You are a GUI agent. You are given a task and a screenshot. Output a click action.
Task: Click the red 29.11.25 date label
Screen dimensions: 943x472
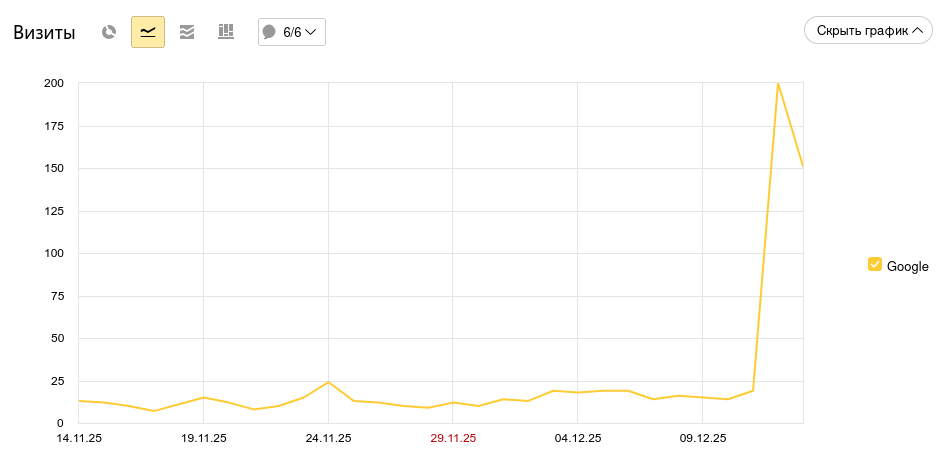coord(453,438)
